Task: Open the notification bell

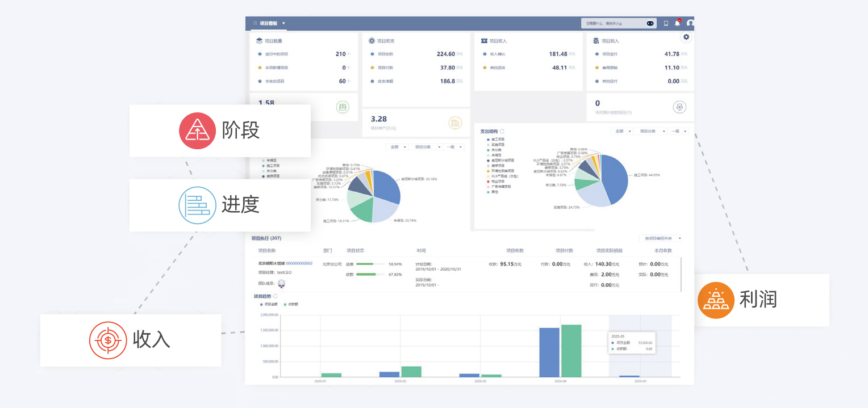Action: click(677, 23)
